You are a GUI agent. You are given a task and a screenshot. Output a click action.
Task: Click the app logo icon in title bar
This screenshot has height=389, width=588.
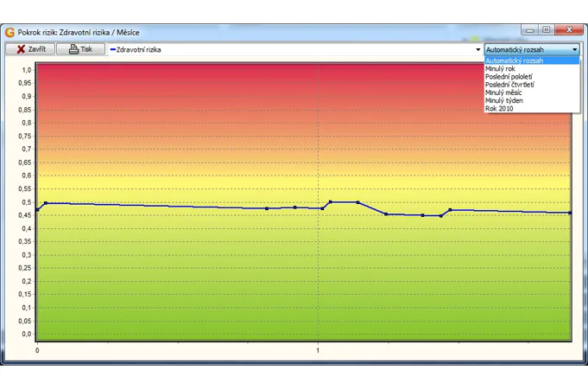click(10, 31)
